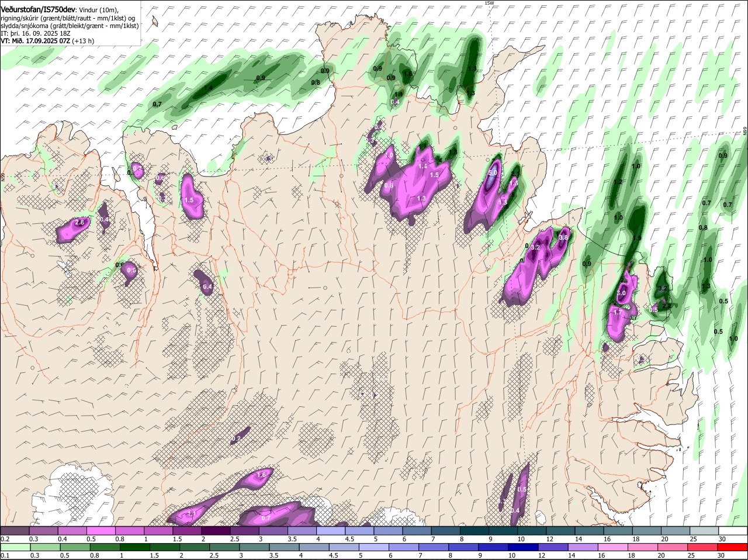Click the 2.8 snowfall value on the map
Screen dimensions: 748x560
pyautogui.click(x=80, y=223)
